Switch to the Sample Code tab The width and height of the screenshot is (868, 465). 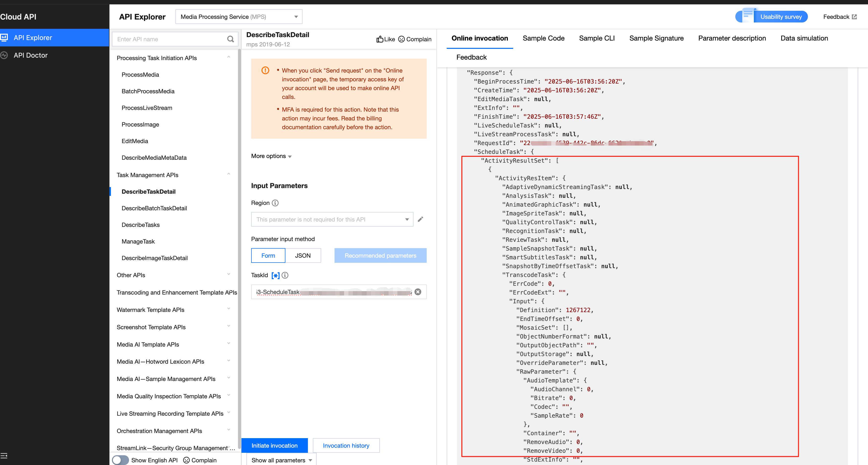[x=543, y=38]
